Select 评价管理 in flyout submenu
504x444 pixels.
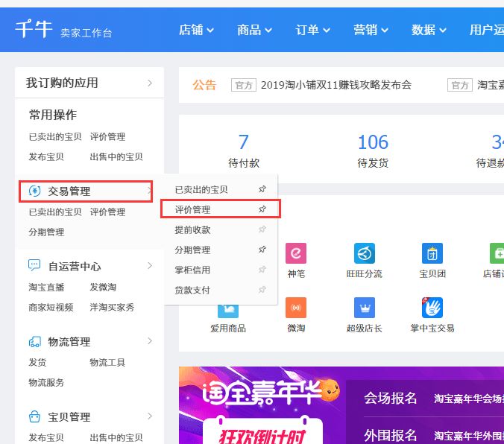192,210
